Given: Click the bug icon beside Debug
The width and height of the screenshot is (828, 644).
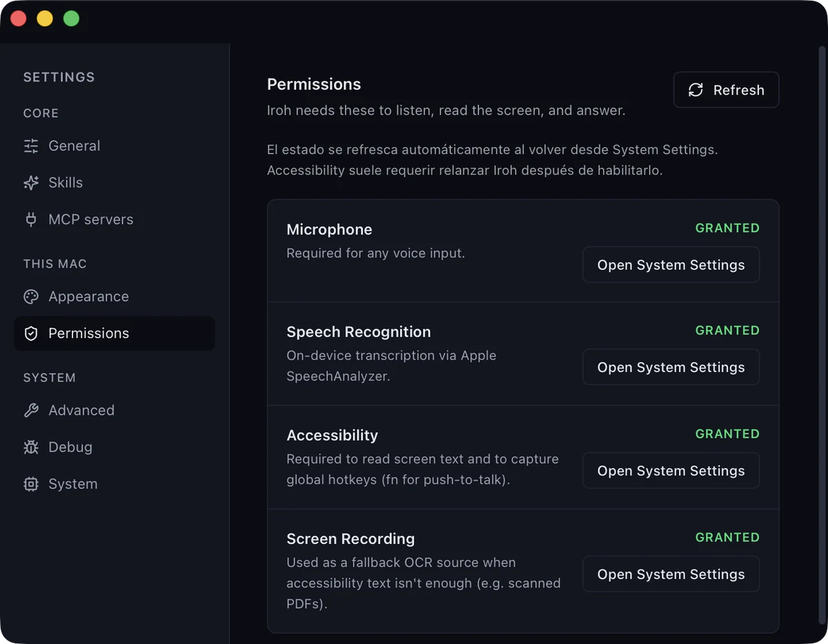Looking at the screenshot, I should click(x=31, y=447).
